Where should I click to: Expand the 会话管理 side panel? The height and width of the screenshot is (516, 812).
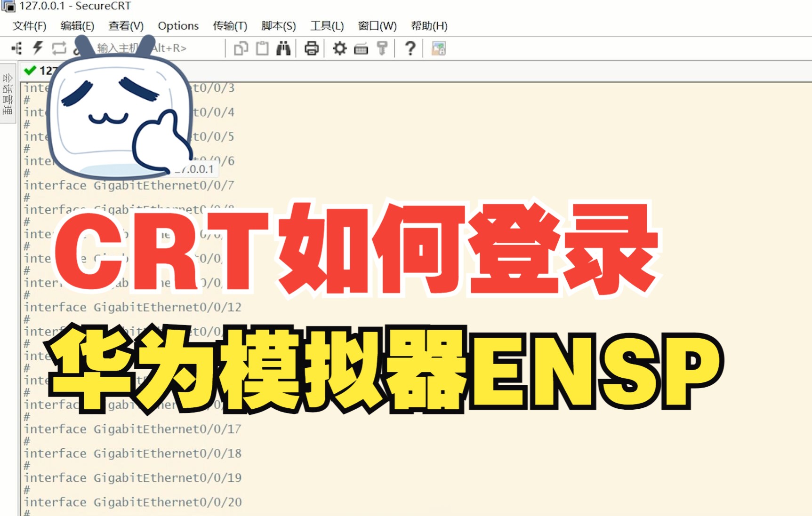pyautogui.click(x=8, y=94)
